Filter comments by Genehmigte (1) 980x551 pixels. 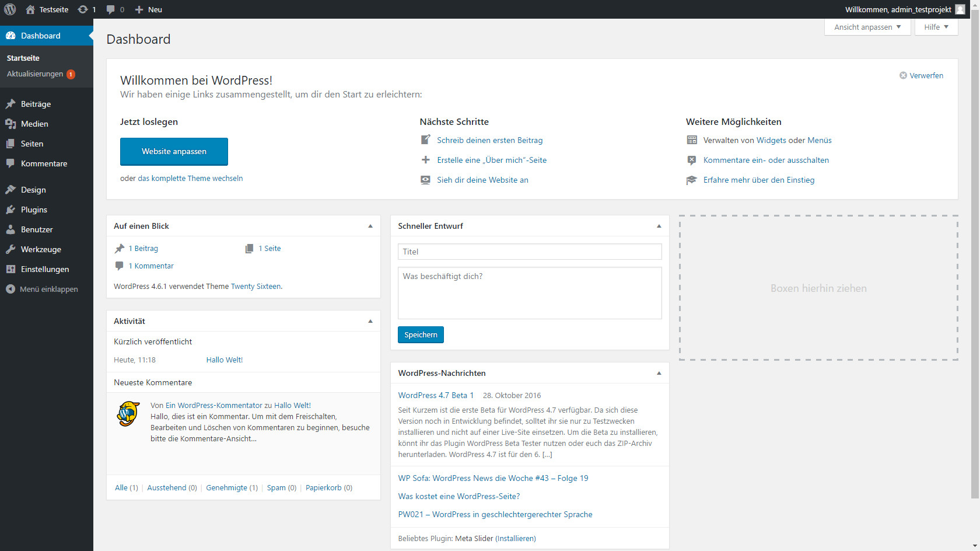coord(232,487)
